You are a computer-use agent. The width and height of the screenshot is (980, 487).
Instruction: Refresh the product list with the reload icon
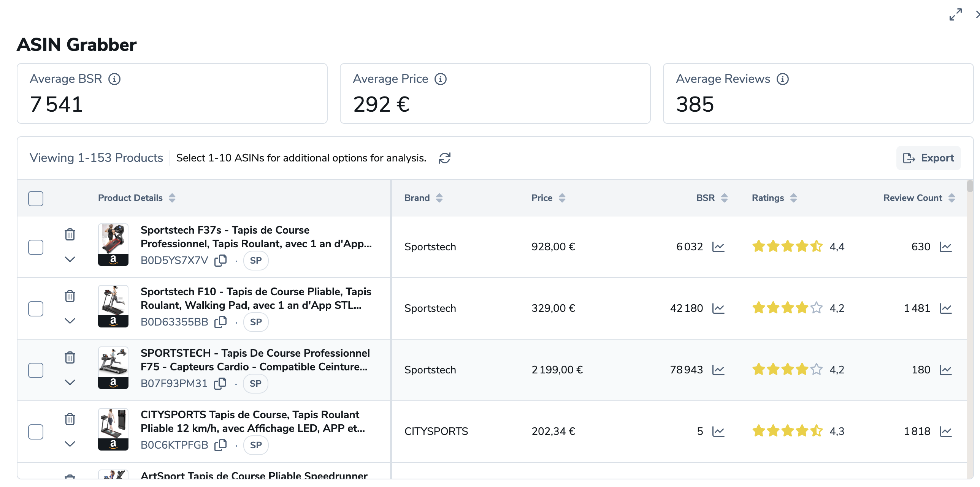445,158
